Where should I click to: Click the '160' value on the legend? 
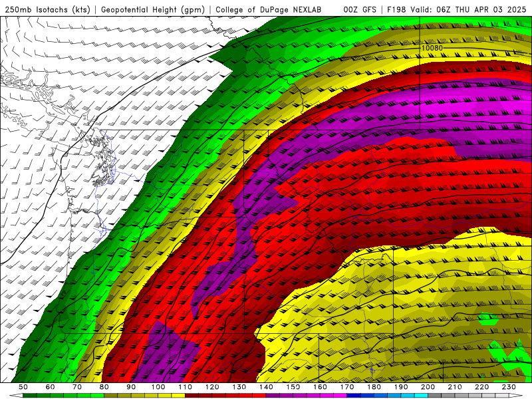click(320, 387)
